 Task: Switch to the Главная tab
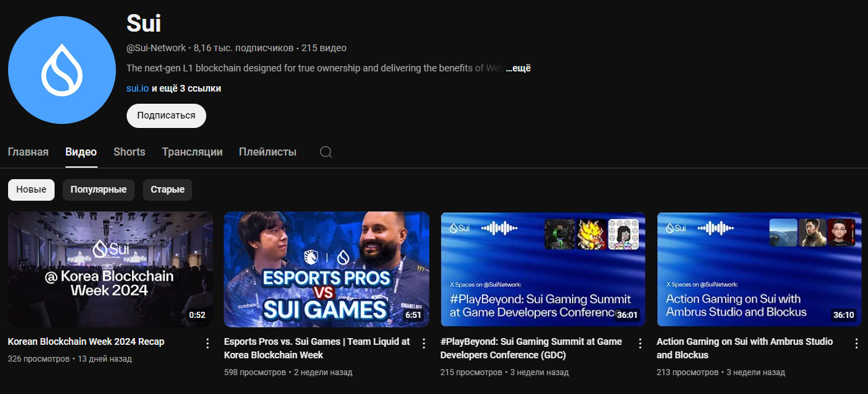click(28, 152)
